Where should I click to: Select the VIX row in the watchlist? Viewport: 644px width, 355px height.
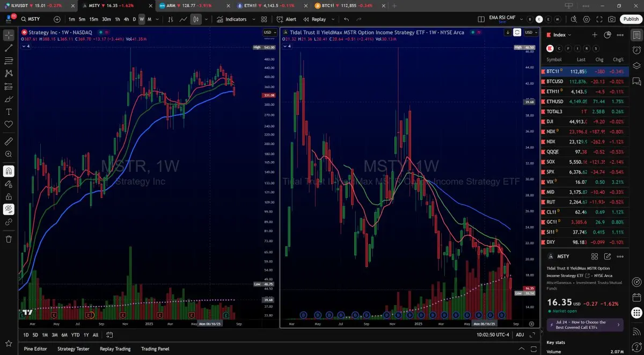click(585, 182)
